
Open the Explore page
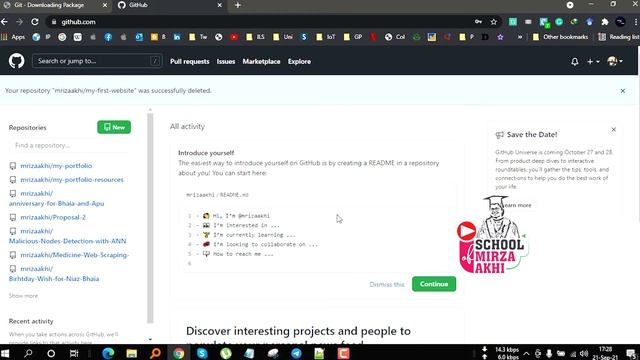[299, 62]
